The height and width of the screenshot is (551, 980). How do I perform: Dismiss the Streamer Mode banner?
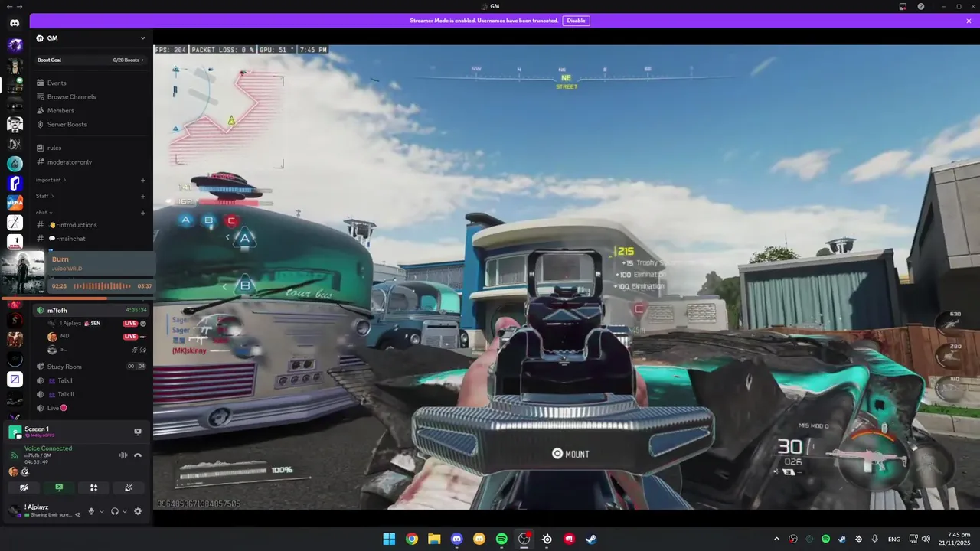click(x=969, y=21)
